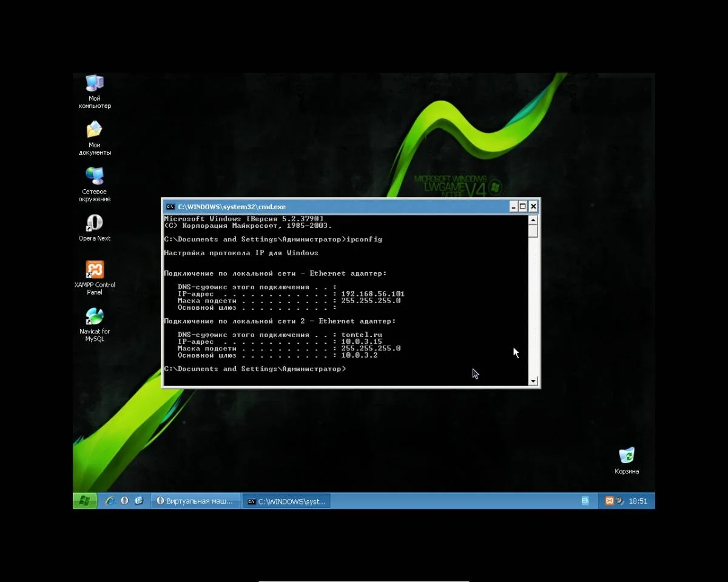Screen dimensions: 728x582
Task: Click the cmd scrollbar down arrow
Action: click(533, 381)
